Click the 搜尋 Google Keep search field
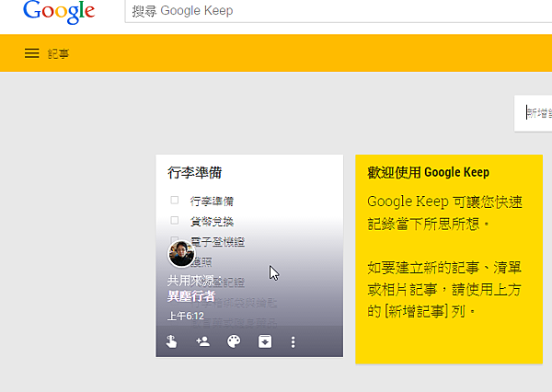This screenshot has height=392, width=552. [x=338, y=11]
